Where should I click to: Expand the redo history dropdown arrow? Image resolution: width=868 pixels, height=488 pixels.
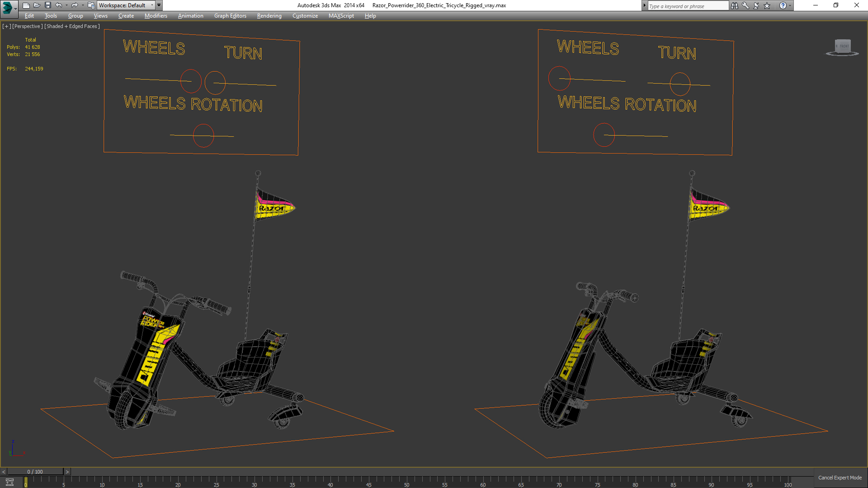click(83, 5)
